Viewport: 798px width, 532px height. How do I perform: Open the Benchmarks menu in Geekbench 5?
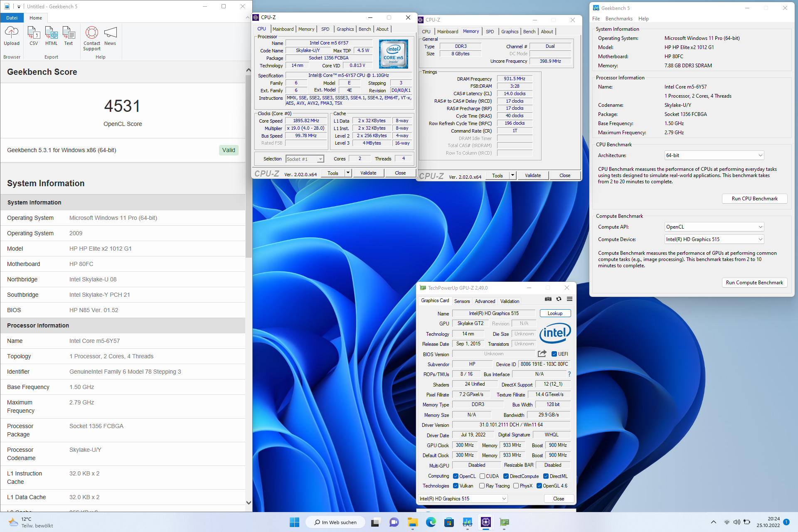619,19
